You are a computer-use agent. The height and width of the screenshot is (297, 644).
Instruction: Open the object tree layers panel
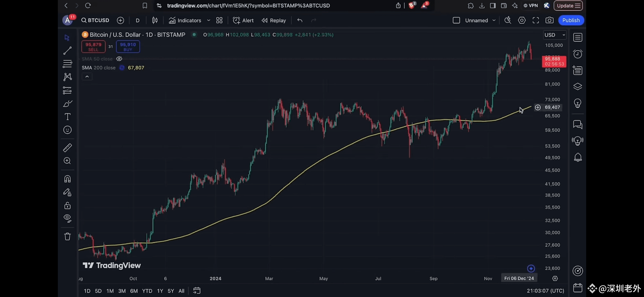(x=578, y=87)
